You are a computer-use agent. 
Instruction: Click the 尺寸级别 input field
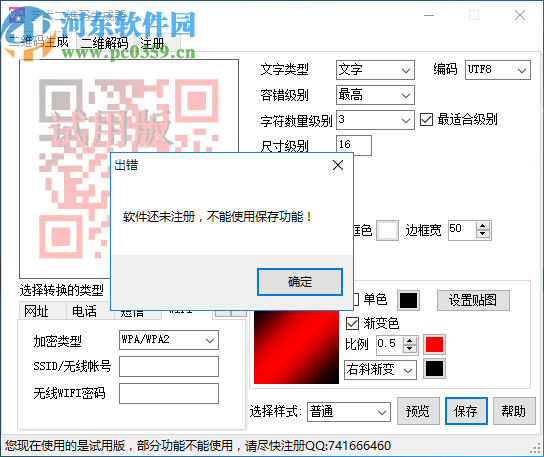[354, 145]
